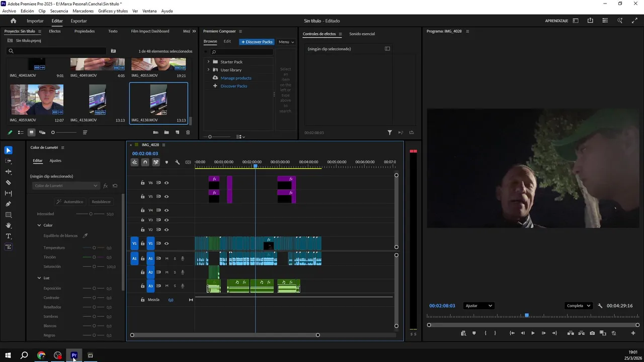This screenshot has height=362, width=644.
Task: Select the Slip tool
Action: pos(8,193)
